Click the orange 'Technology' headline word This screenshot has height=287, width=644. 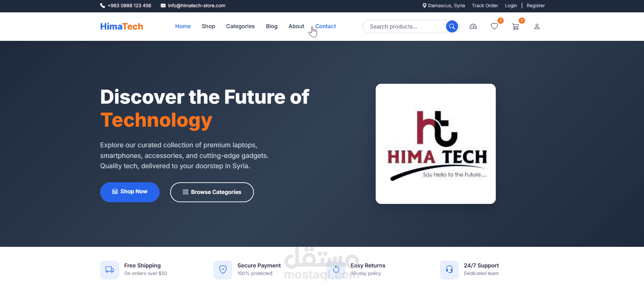coord(156,120)
